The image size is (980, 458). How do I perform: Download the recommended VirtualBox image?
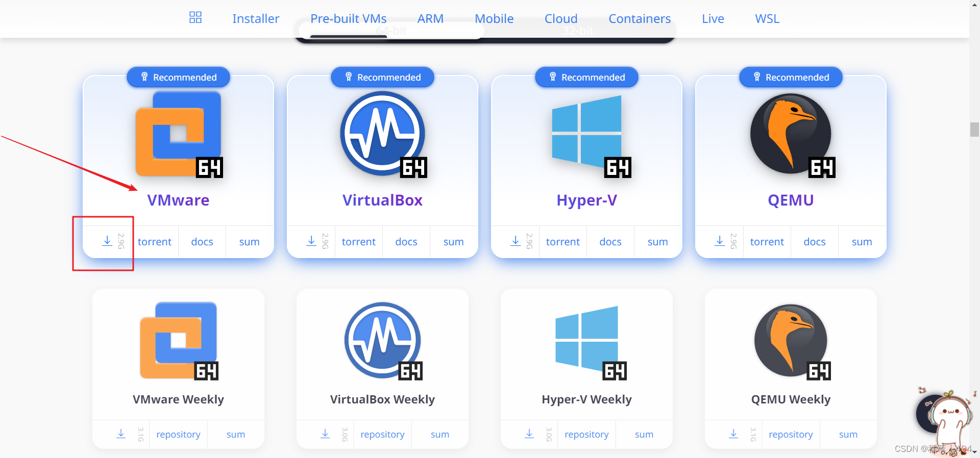click(x=311, y=241)
